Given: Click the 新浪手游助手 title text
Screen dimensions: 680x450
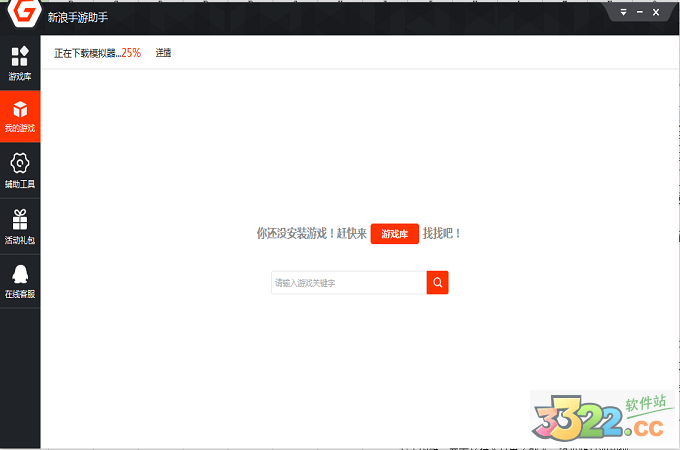Looking at the screenshot, I should click(x=78, y=17).
